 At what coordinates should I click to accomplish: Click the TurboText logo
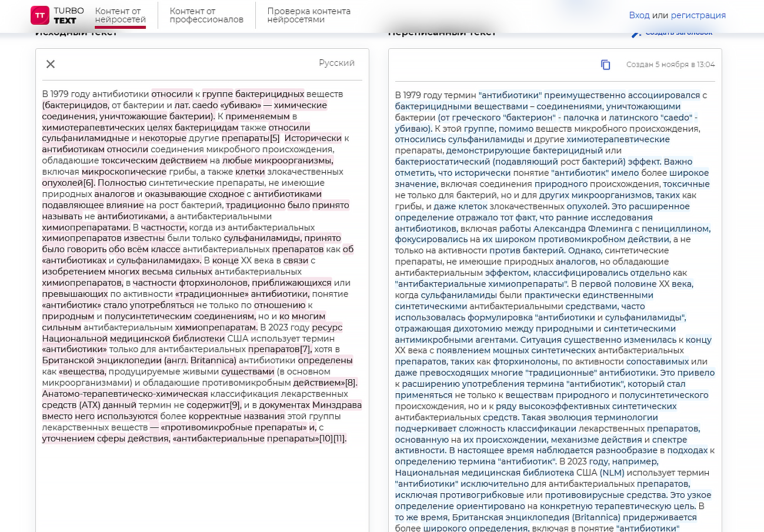57,15
